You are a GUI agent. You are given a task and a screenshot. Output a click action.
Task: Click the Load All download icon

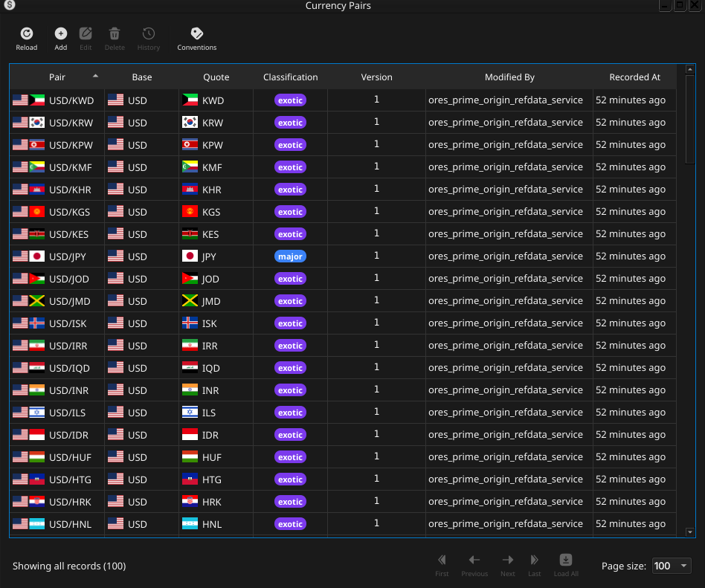tap(566, 560)
